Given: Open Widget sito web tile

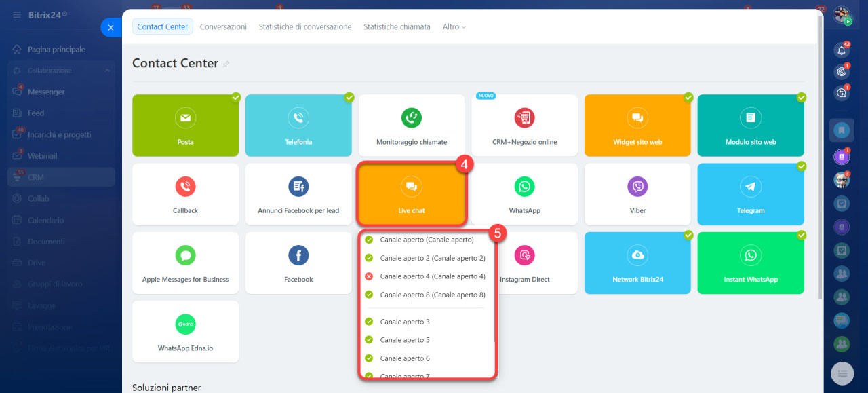Looking at the screenshot, I should tap(637, 126).
